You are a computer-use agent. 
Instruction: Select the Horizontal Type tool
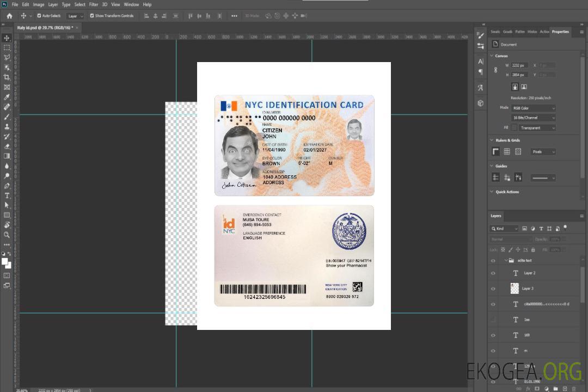click(x=7, y=195)
